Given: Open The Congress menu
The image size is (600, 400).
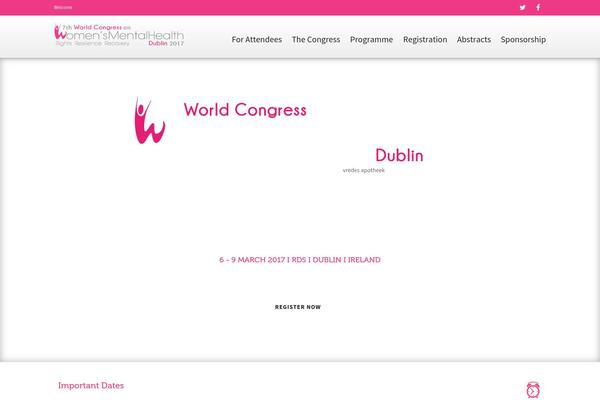Looking at the screenshot, I should 316,40.
